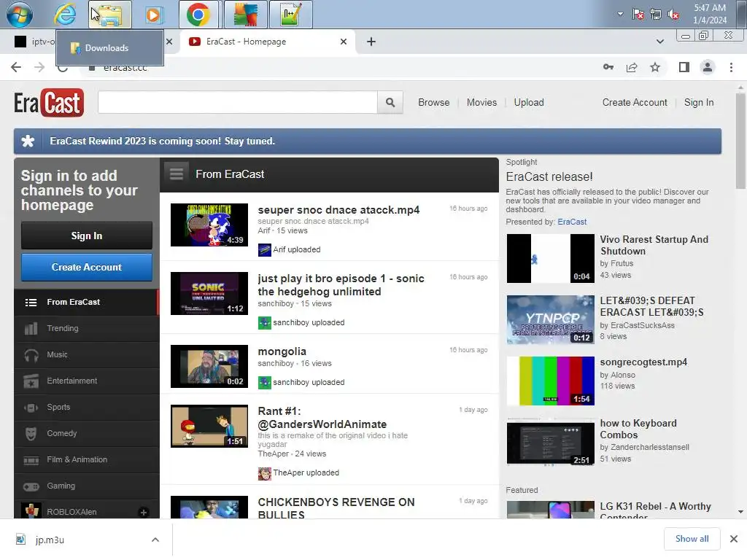Open Gaming category in sidebar
This screenshot has height=560, width=747.
tap(87, 486)
